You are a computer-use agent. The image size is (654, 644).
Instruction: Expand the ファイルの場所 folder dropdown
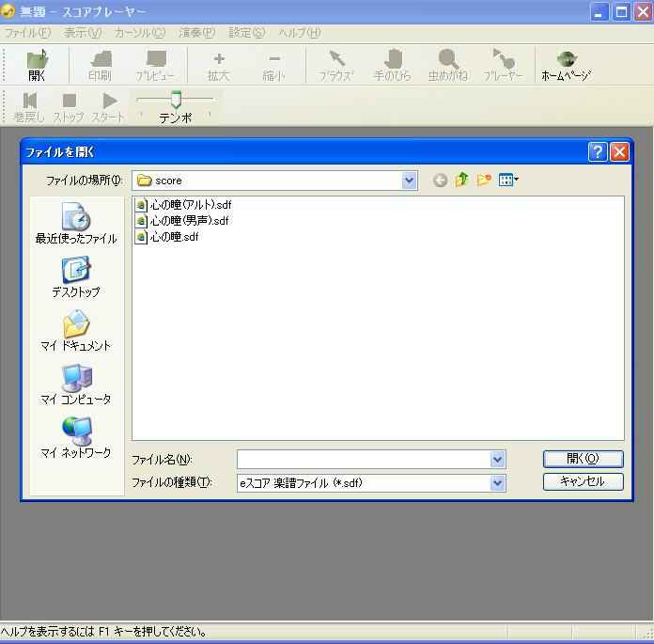[x=409, y=181]
